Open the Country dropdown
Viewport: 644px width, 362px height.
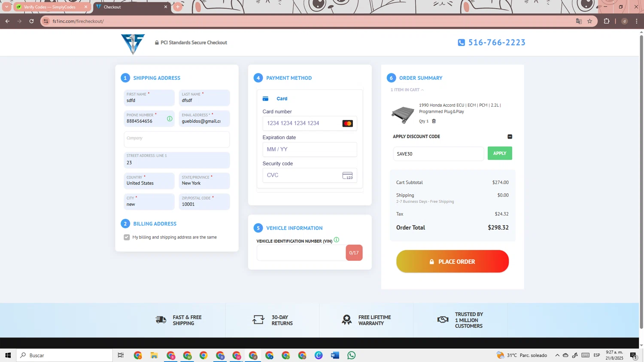tap(149, 181)
